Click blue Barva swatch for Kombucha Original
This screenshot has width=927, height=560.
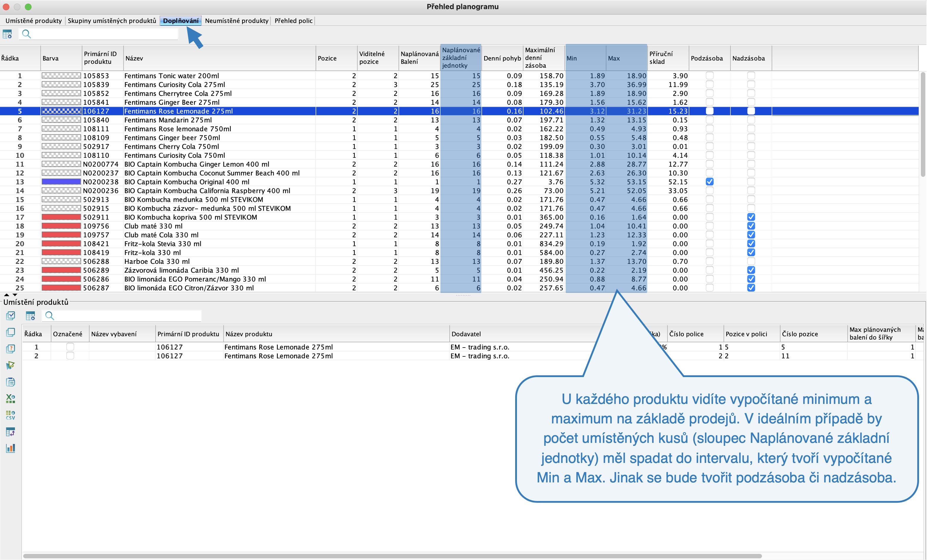(x=61, y=182)
